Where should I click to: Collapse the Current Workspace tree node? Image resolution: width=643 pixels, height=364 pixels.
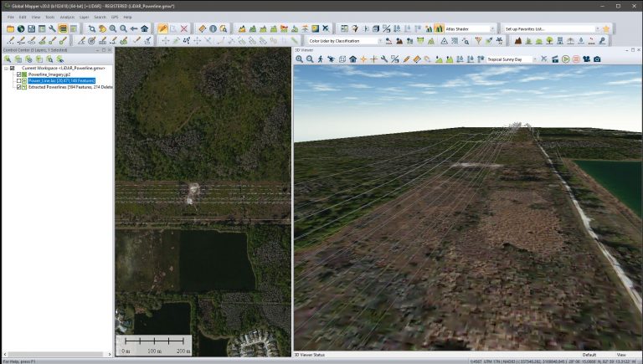coord(6,68)
